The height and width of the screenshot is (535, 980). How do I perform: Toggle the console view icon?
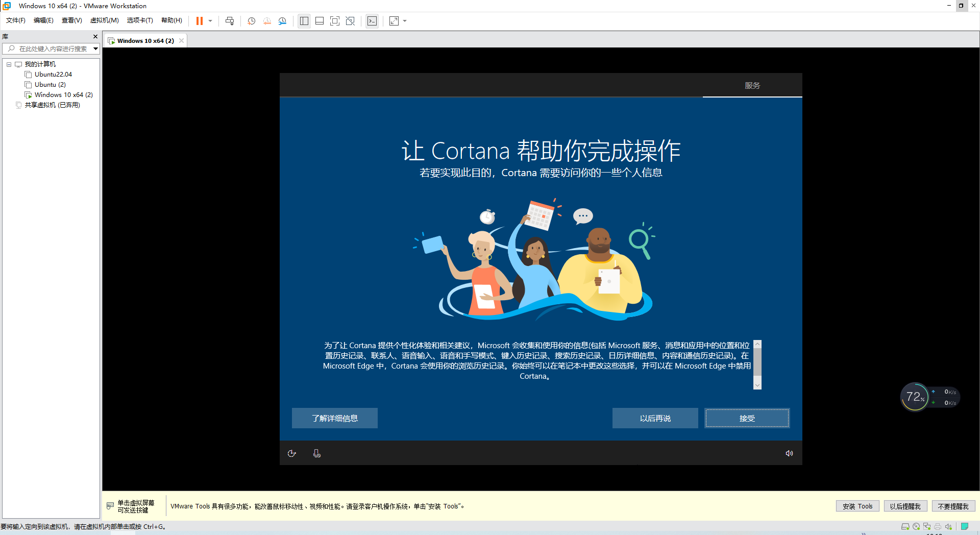[372, 21]
